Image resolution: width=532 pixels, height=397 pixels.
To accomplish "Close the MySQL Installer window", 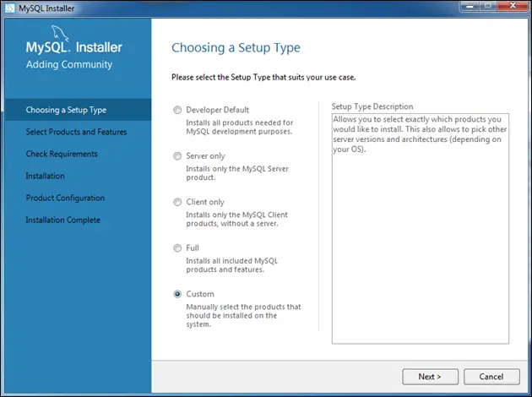I will [513, 6].
